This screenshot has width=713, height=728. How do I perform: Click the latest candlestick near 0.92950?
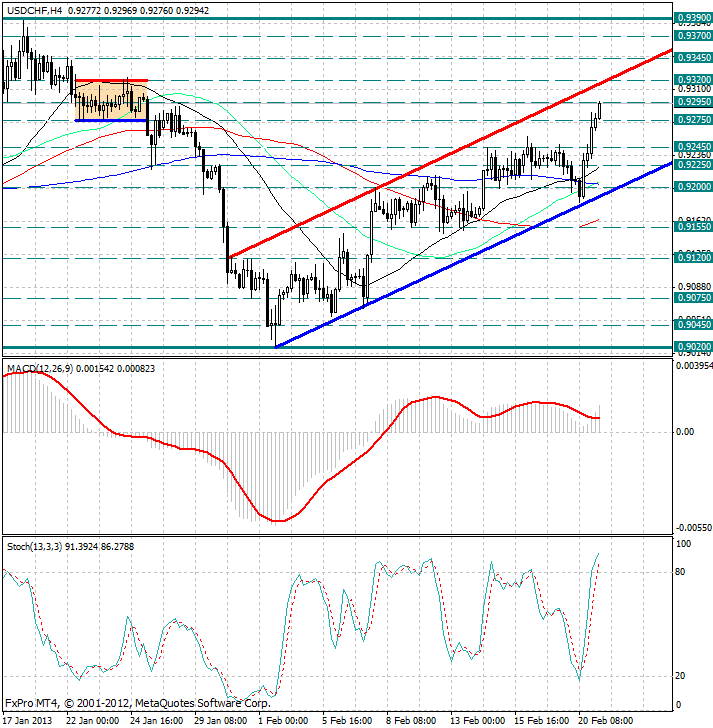point(600,110)
